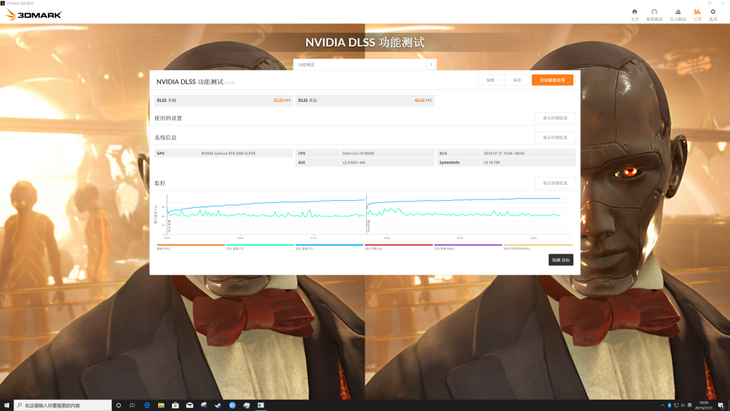This screenshot has width=730, height=411.
Task: Click the Cortana circle on the taskbar
Action: point(118,405)
